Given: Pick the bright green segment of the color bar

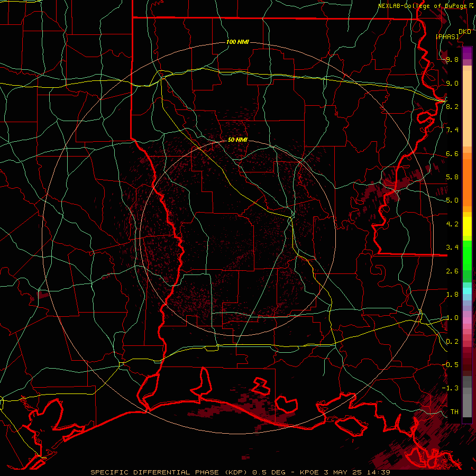Looking at the screenshot, I should point(467,255).
